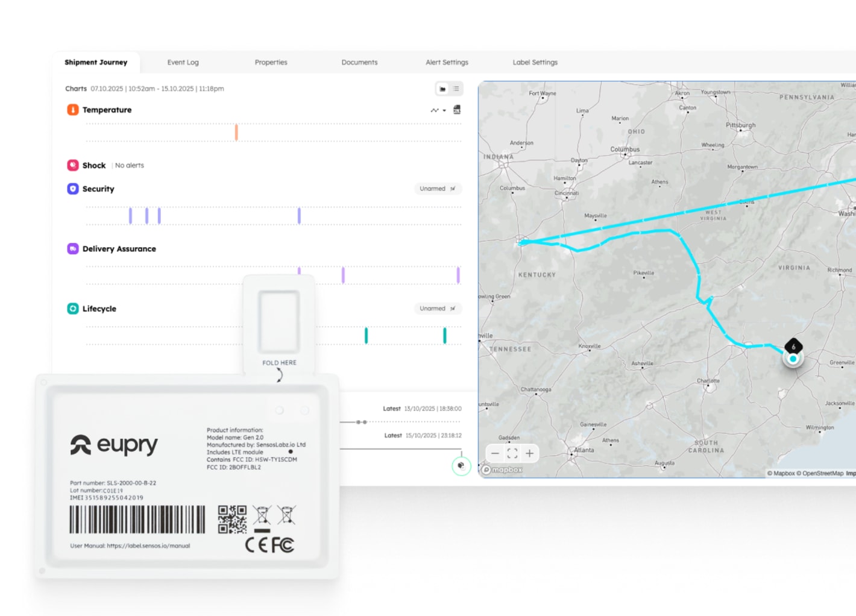Screen dimensions: 856x616
Task: Click the Temperature chart heading
Action: 107,110
